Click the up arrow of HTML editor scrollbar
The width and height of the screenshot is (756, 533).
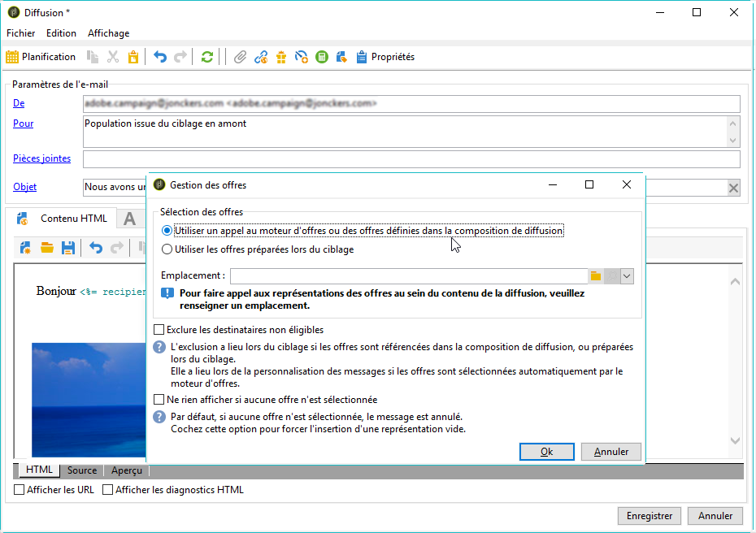(x=735, y=282)
